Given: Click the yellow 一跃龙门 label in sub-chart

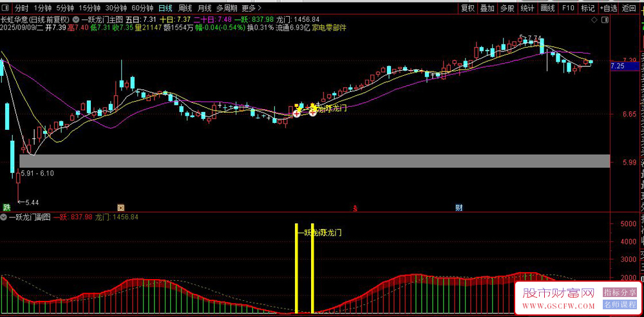Looking at the screenshot, I should (319, 233).
